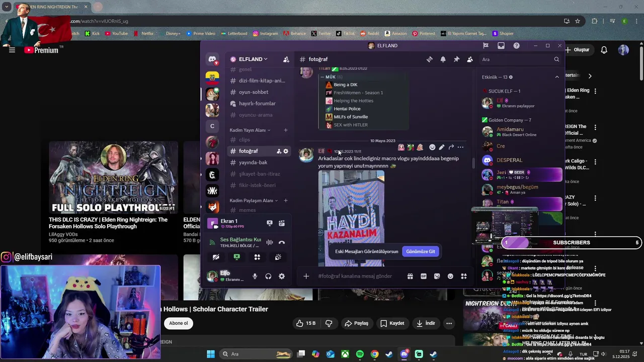Invite people icon next to ELFLAND name

[x=286, y=59]
